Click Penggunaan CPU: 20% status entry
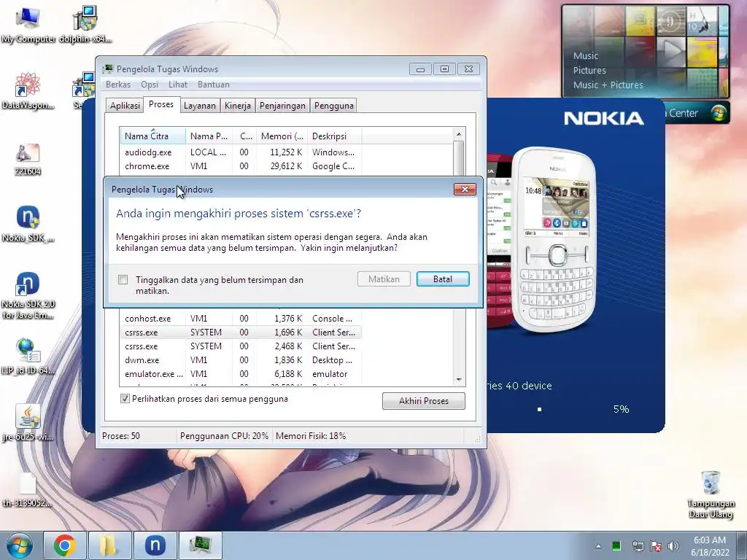 click(x=224, y=436)
